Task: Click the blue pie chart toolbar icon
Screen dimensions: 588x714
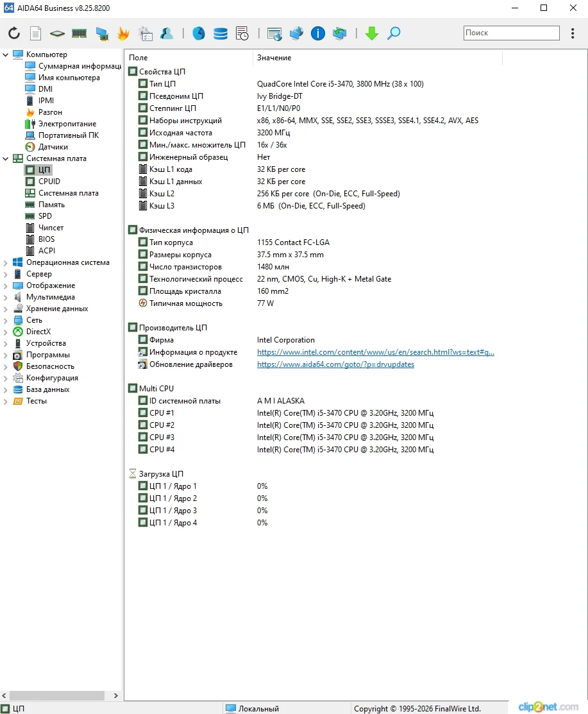Action: pyautogui.click(x=198, y=33)
